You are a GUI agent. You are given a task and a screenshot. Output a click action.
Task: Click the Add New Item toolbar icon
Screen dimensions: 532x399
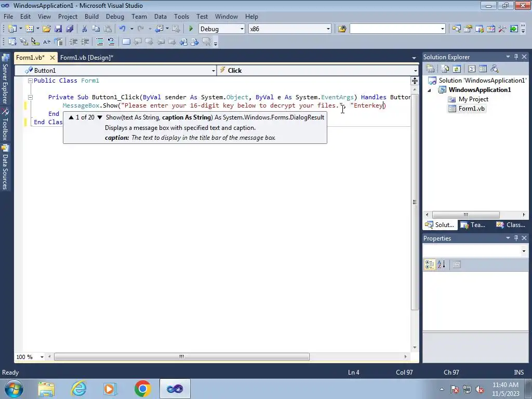pos(30,29)
